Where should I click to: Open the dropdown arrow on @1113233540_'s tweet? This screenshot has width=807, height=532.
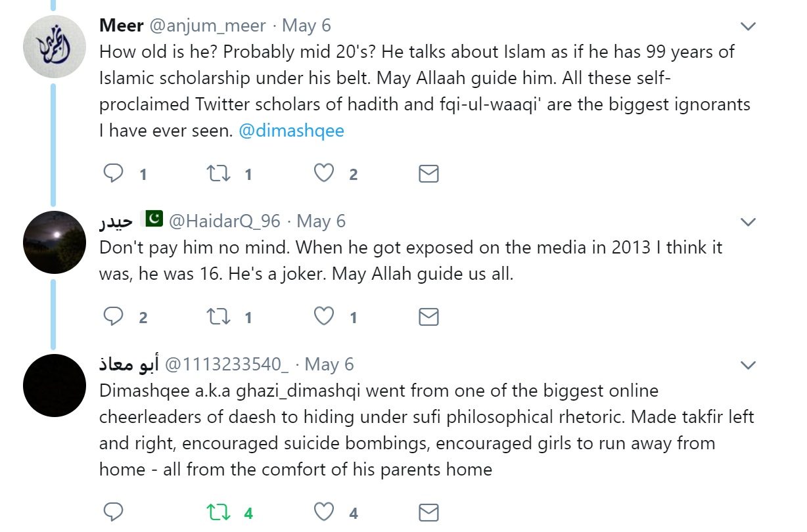(748, 365)
